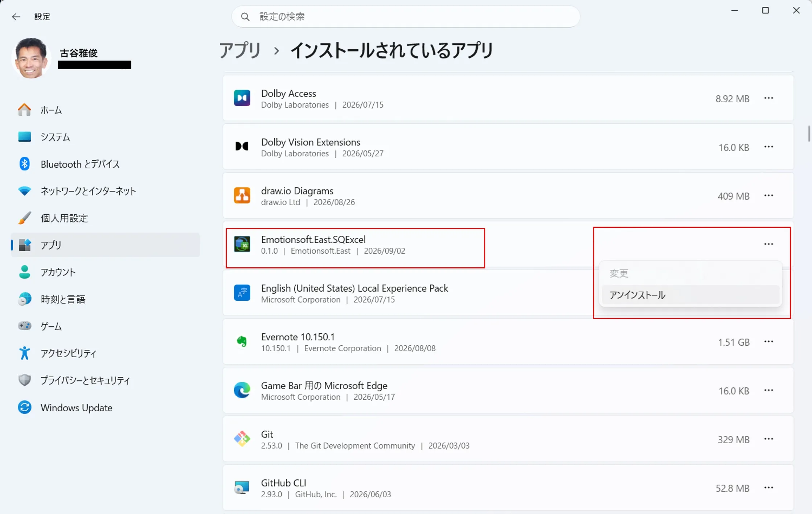Click the Dolby Vision Extensions name
Image resolution: width=812 pixels, height=514 pixels.
tap(311, 142)
